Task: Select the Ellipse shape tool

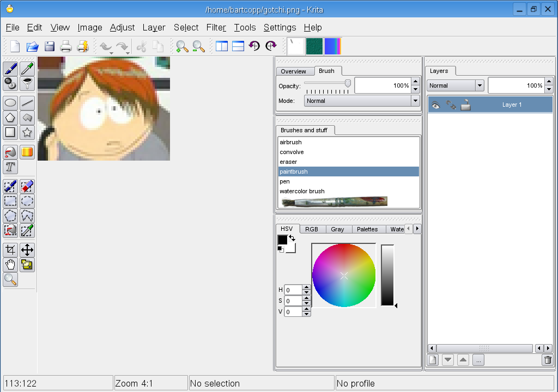Action: (10, 103)
